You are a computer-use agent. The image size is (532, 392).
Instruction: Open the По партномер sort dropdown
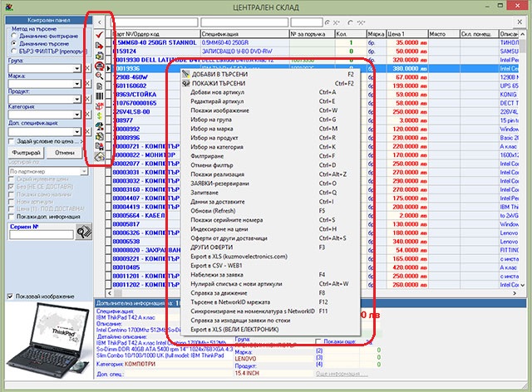[84, 172]
